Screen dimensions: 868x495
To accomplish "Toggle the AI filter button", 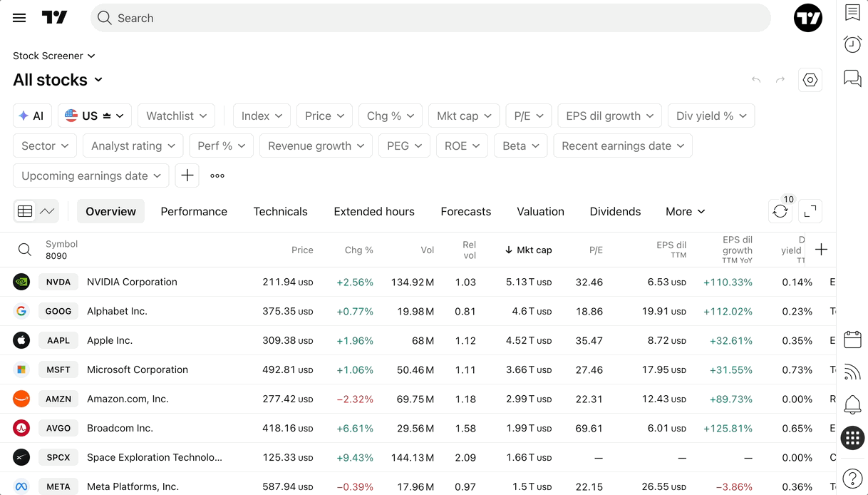I will (x=32, y=116).
